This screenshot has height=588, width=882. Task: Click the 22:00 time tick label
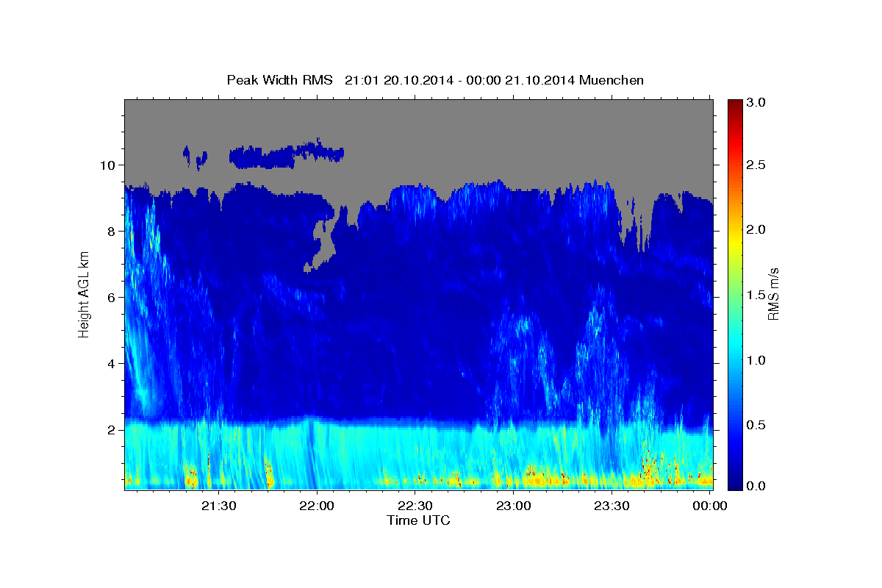pyautogui.click(x=317, y=506)
